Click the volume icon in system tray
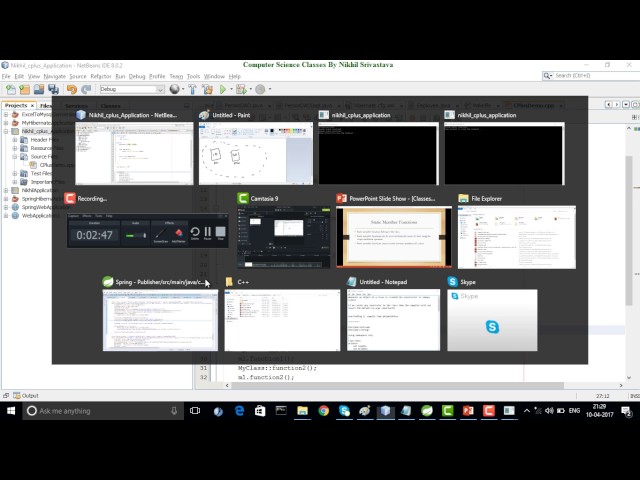 coord(549,411)
